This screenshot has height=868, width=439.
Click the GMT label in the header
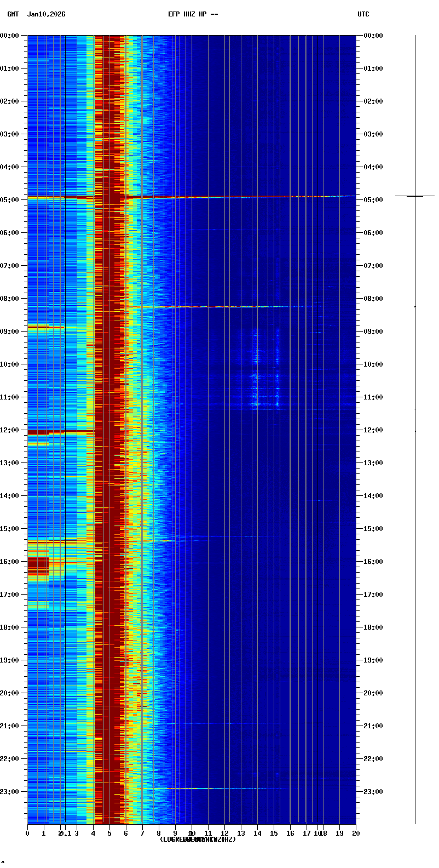click(13, 14)
